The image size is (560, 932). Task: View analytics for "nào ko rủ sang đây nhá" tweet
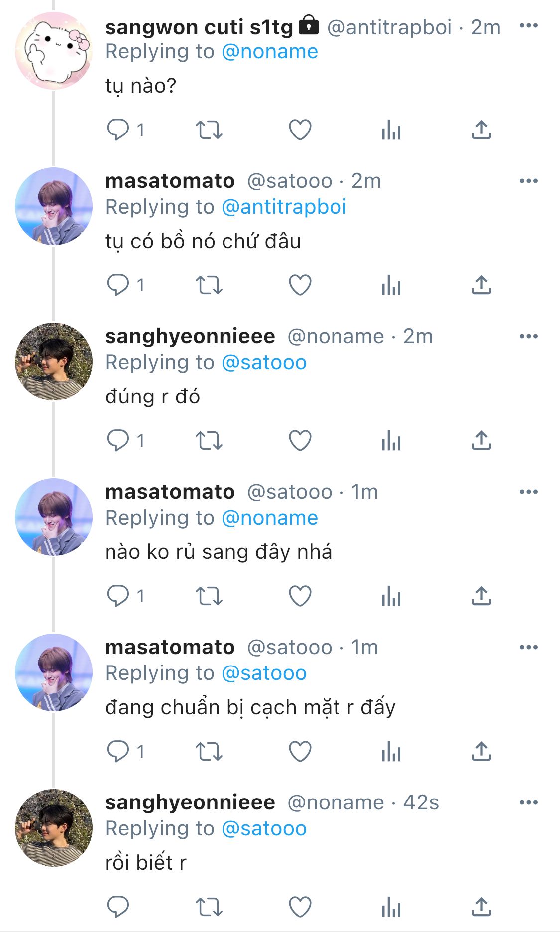pyautogui.click(x=391, y=596)
